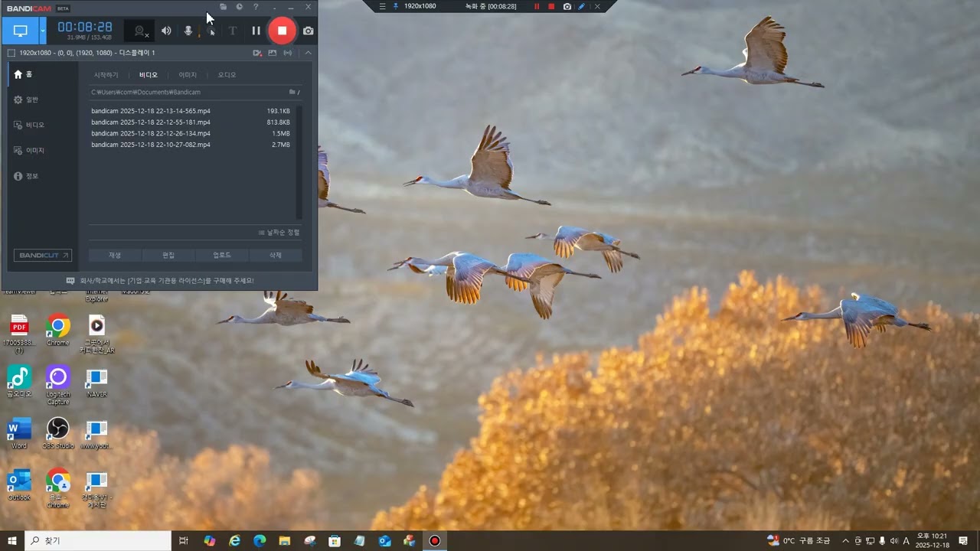Click the 재생 play button

[115, 255]
